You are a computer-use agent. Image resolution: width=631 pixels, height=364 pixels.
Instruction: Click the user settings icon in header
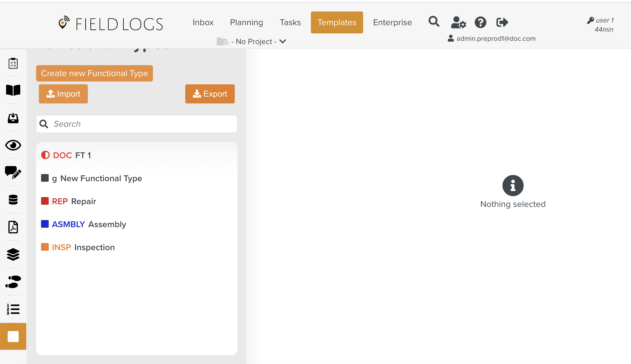458,22
